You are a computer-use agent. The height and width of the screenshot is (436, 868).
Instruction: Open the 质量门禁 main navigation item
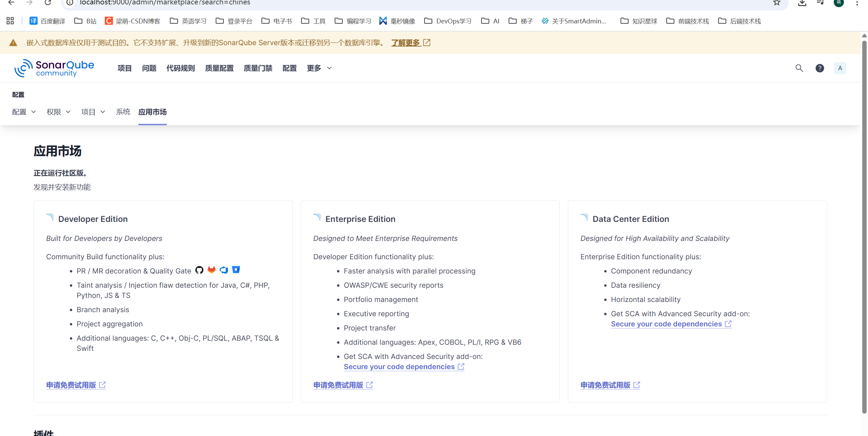(258, 68)
